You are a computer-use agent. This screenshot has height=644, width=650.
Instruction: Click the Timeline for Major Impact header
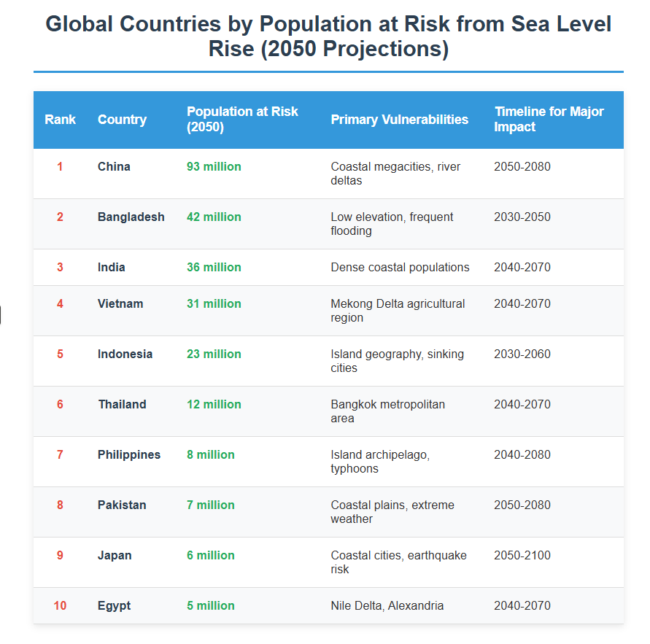(x=549, y=119)
